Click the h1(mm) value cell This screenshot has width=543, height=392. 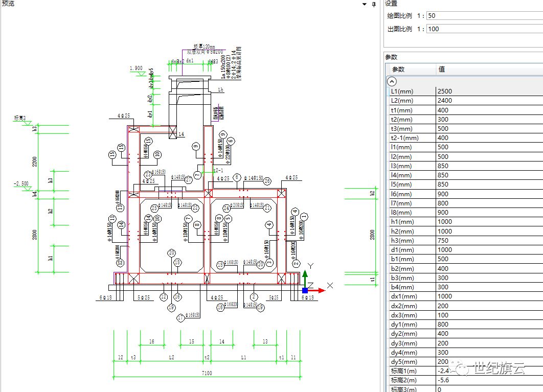[x=489, y=222]
